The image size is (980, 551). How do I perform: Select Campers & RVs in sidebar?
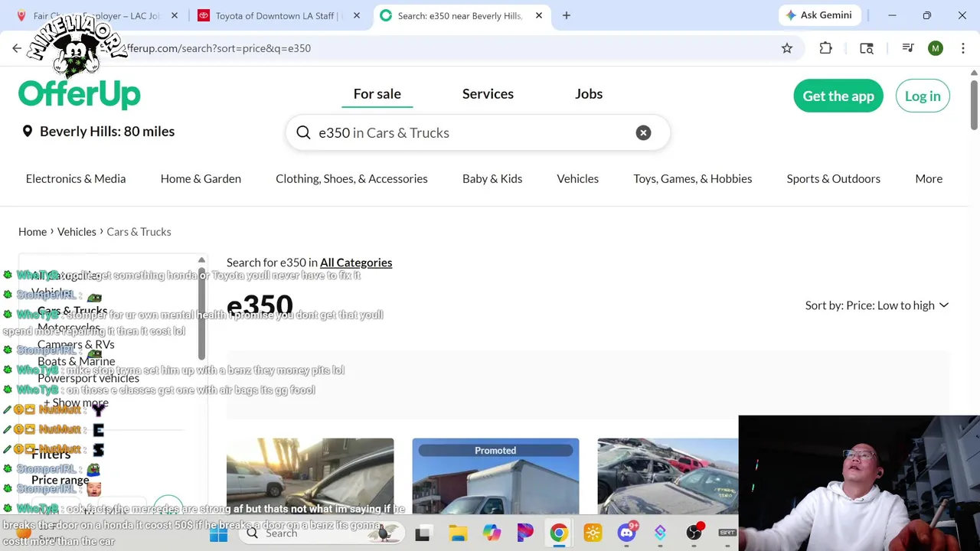[76, 344]
